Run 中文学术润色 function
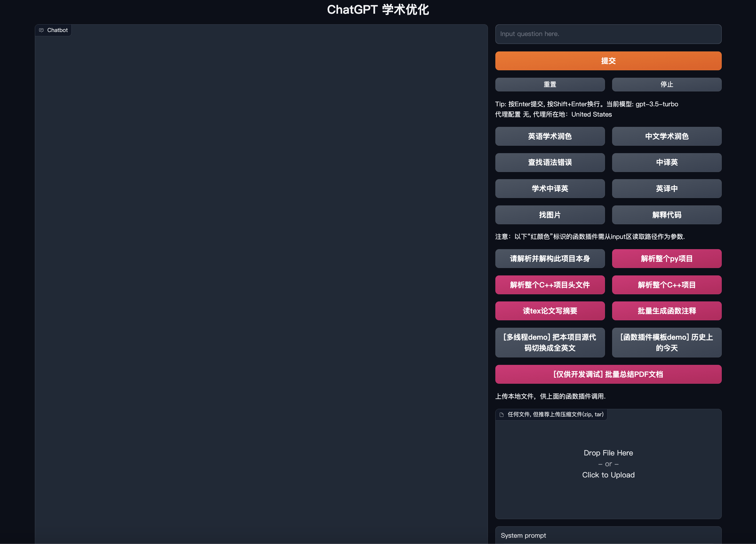Image resolution: width=756 pixels, height=544 pixels. click(x=666, y=136)
